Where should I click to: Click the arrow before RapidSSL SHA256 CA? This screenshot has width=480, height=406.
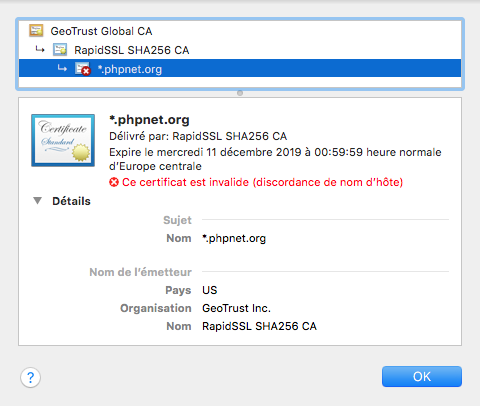[40, 50]
